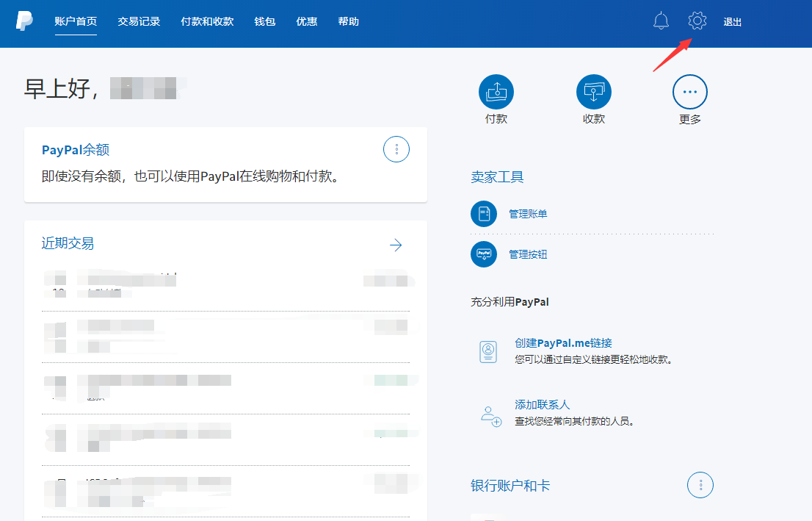Screen dimensions: 812x521
Task: Open the 更多 more actions icon
Action: point(690,92)
